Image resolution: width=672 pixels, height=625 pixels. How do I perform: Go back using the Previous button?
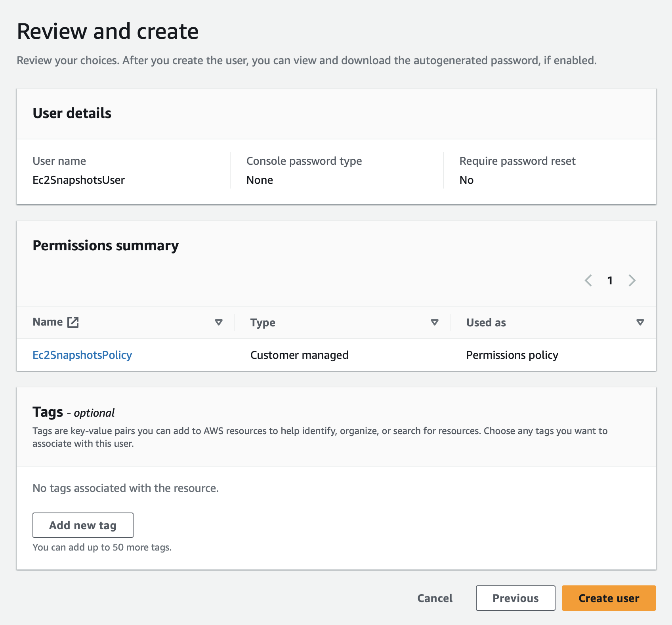point(515,598)
